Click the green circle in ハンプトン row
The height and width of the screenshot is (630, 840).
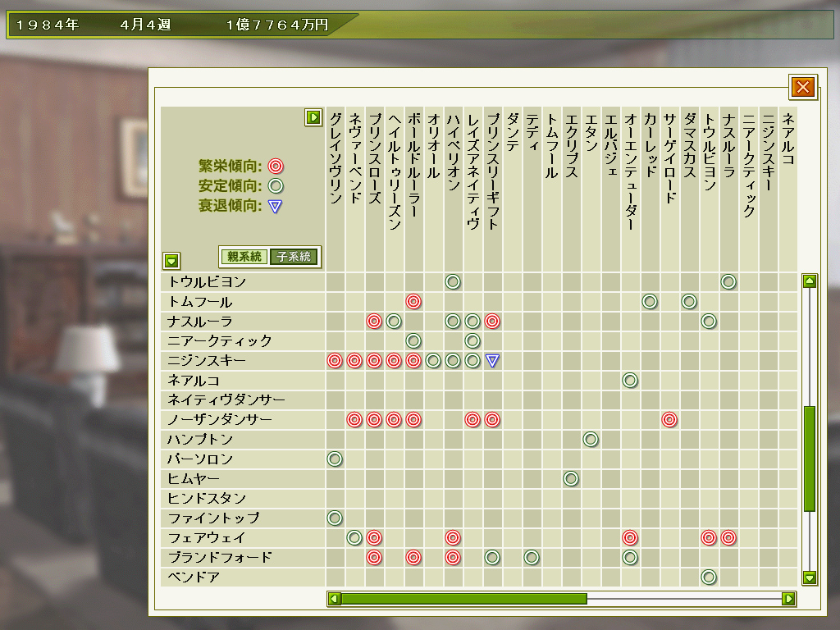[591, 440]
